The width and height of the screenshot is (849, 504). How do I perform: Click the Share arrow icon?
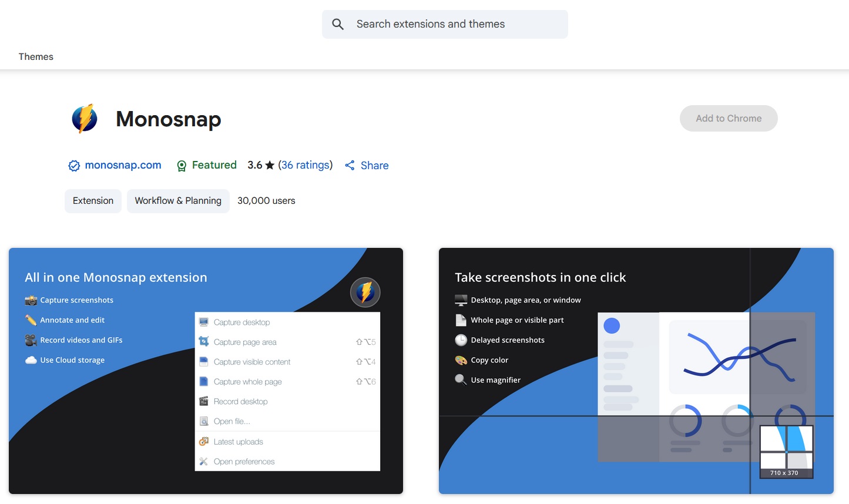[350, 166]
